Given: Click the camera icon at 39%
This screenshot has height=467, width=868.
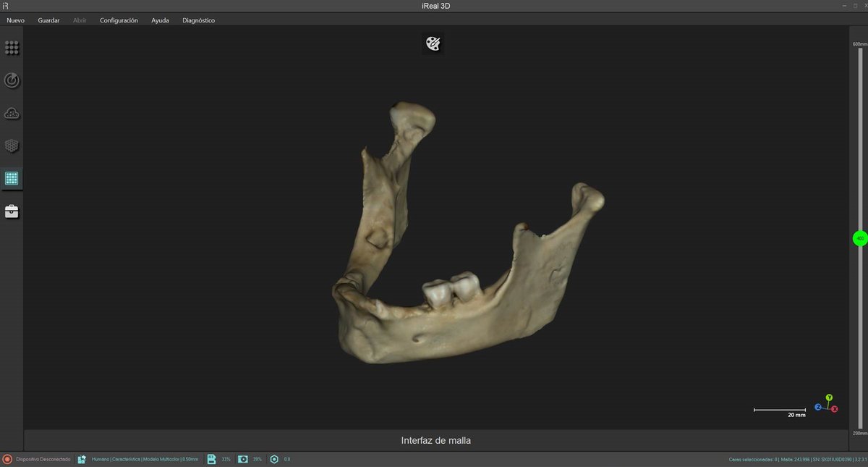Looking at the screenshot, I should [x=243, y=459].
